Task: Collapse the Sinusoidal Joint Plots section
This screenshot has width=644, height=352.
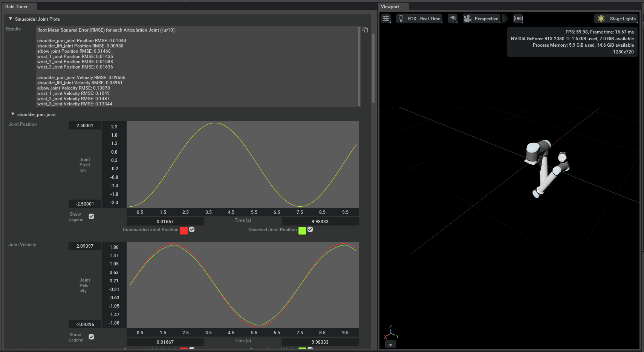Action: coord(11,19)
